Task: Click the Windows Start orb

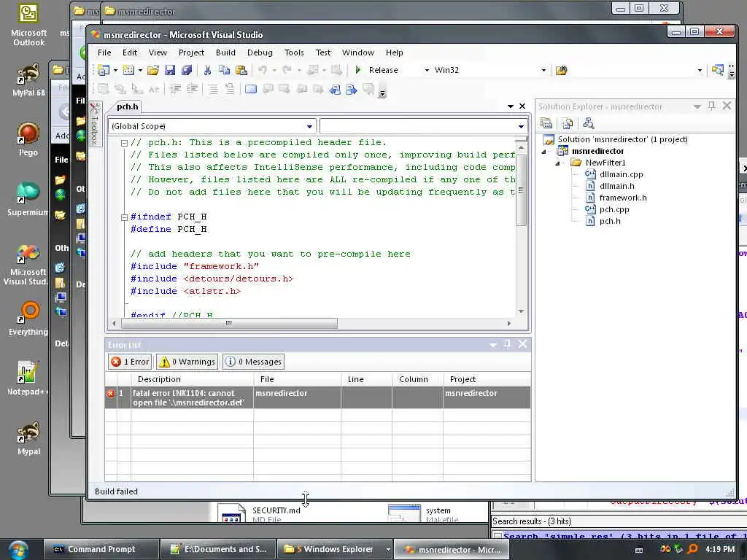Action: coord(18,550)
